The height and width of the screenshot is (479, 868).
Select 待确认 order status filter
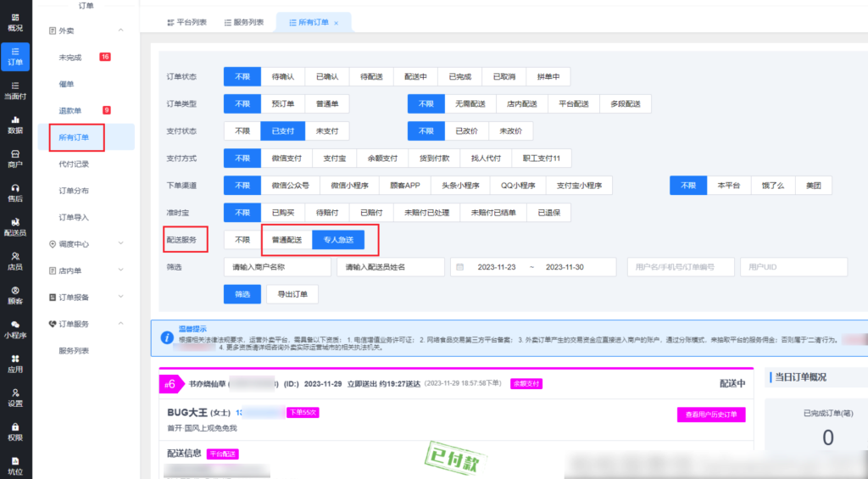[282, 76]
